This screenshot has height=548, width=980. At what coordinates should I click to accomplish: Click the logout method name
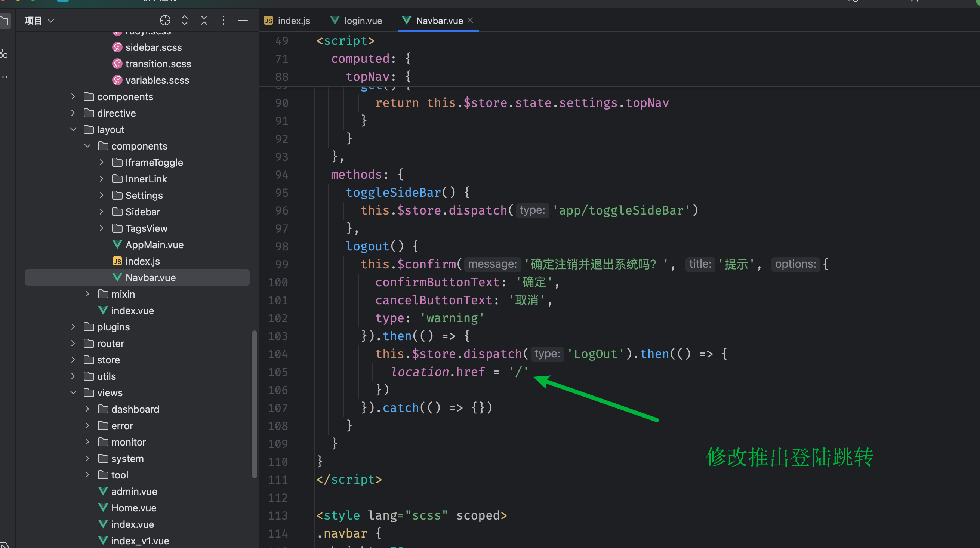click(367, 246)
